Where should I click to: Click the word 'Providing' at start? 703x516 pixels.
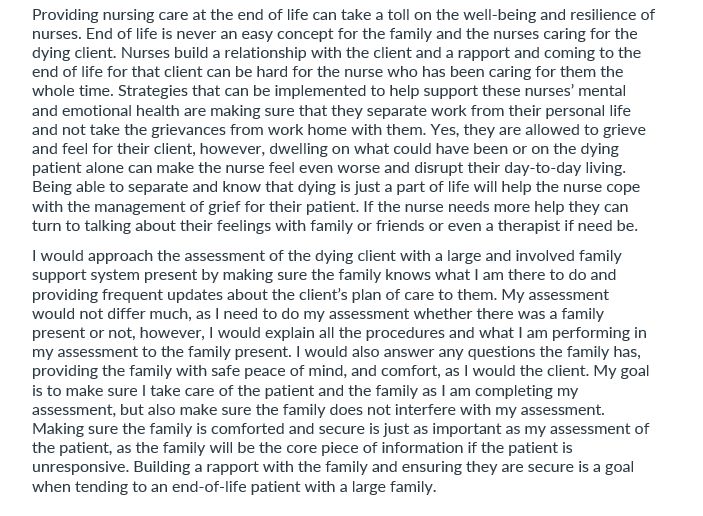65,15
